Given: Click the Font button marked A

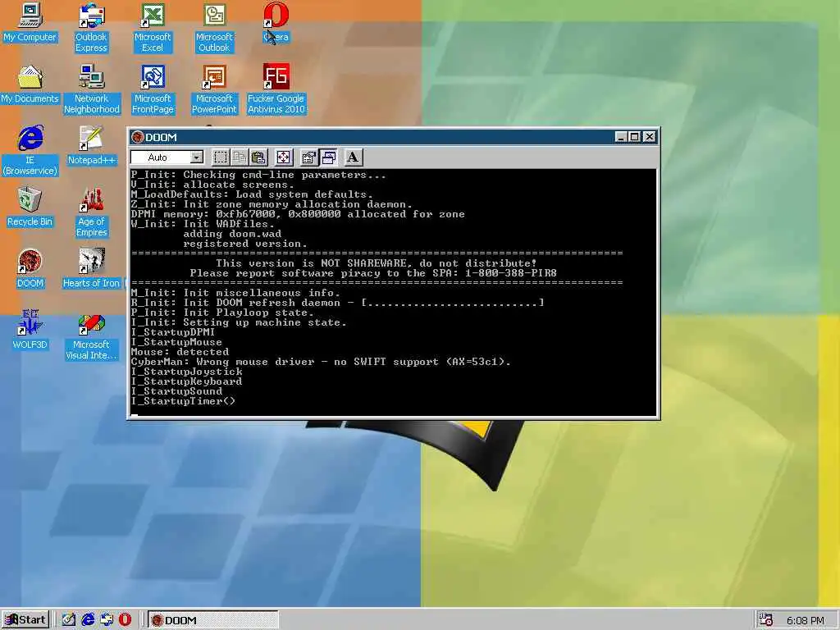Looking at the screenshot, I should coord(353,157).
